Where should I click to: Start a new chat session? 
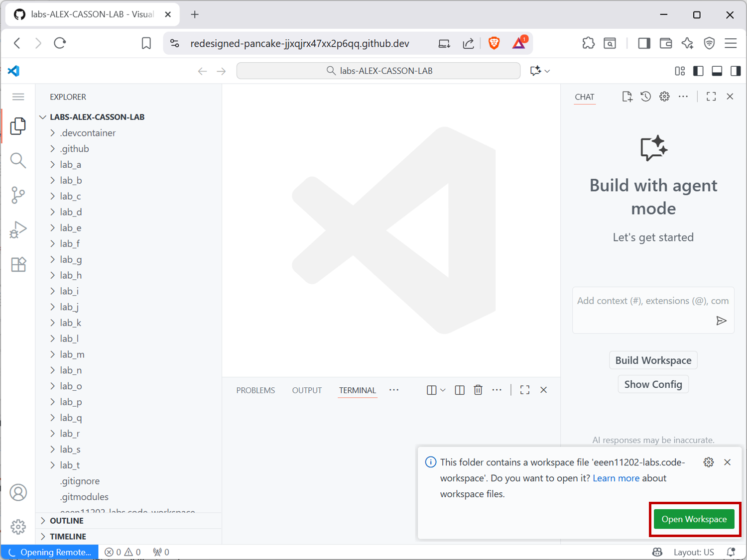click(627, 97)
